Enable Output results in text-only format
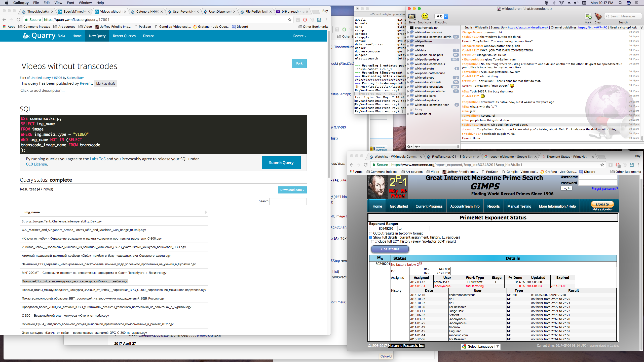Image resolution: width=644 pixels, height=362 pixels. pyautogui.click(x=371, y=234)
